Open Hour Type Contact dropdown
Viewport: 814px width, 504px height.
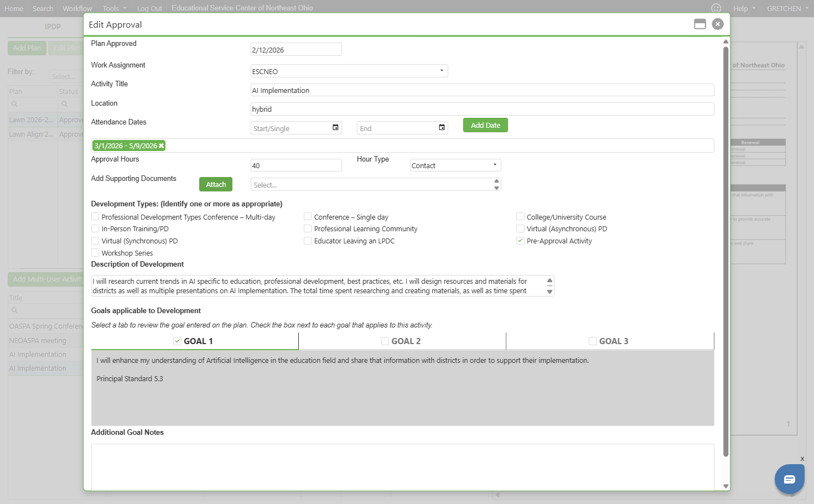click(455, 165)
